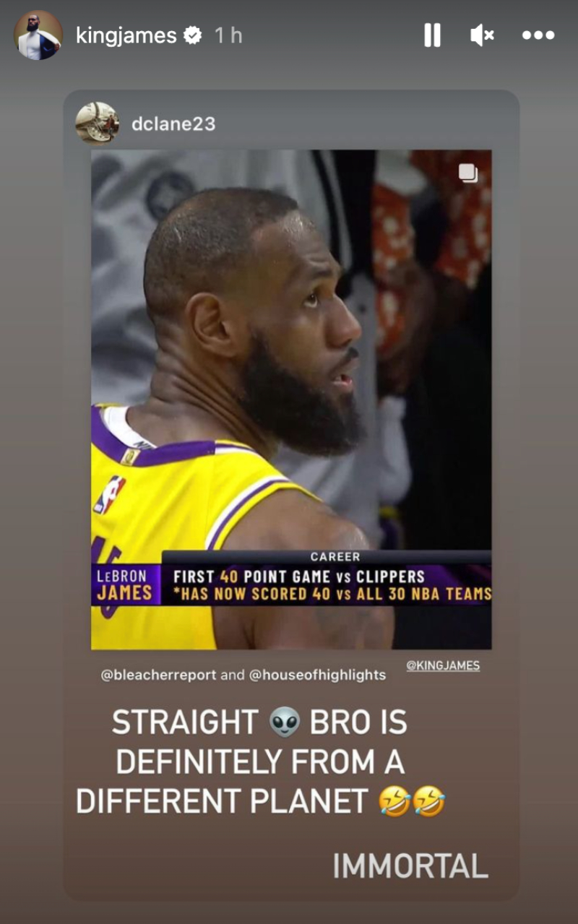The image size is (578, 924).
Task: Open dclane23 profile avatar
Action: 97,123
